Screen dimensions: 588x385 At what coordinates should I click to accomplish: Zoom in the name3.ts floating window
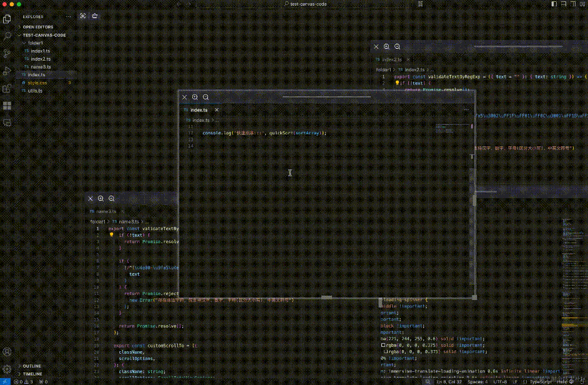[101, 199]
